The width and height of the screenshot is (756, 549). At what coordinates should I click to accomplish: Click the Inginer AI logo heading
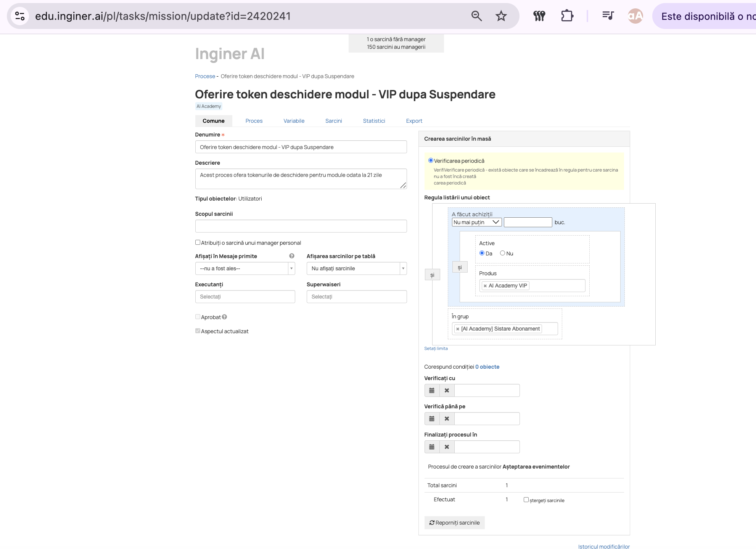[x=230, y=54]
